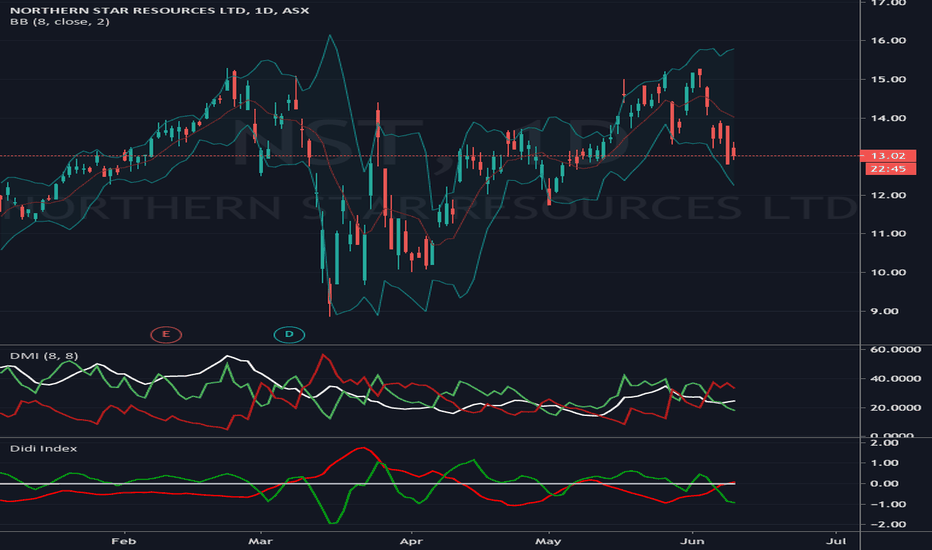Click the Didi Index indicator label

[x=43, y=448]
